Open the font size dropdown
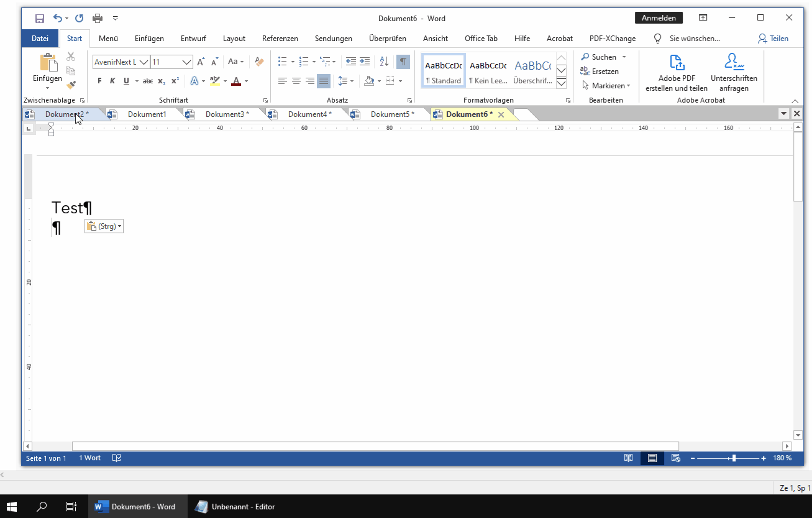The image size is (812, 518). pos(187,62)
